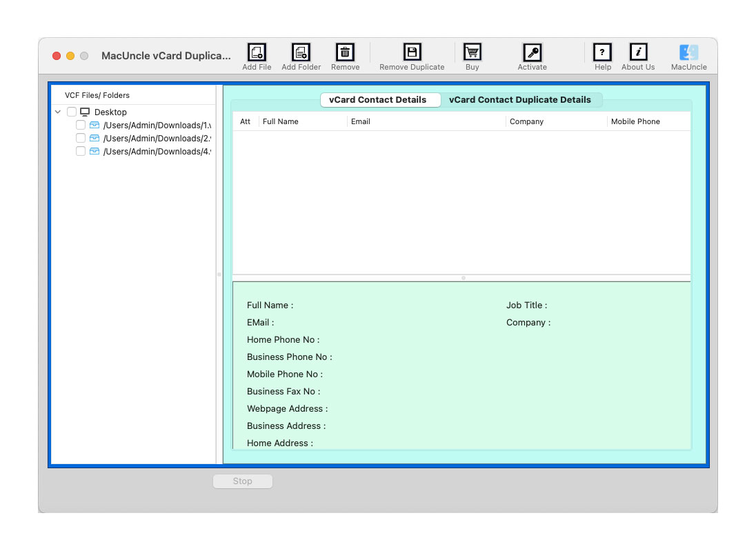756x551 pixels.
Task: Click the Activate key icon
Action: click(x=531, y=52)
